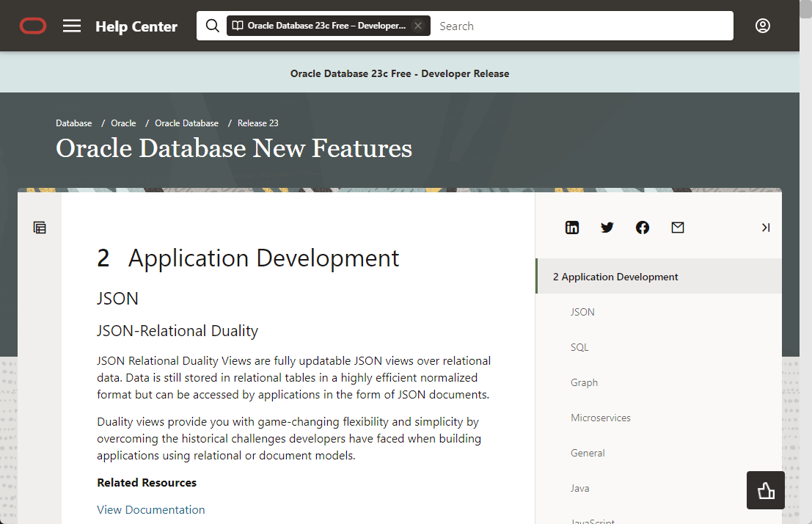Go to 2 Application Development section
The width and height of the screenshot is (812, 524).
[x=615, y=276]
